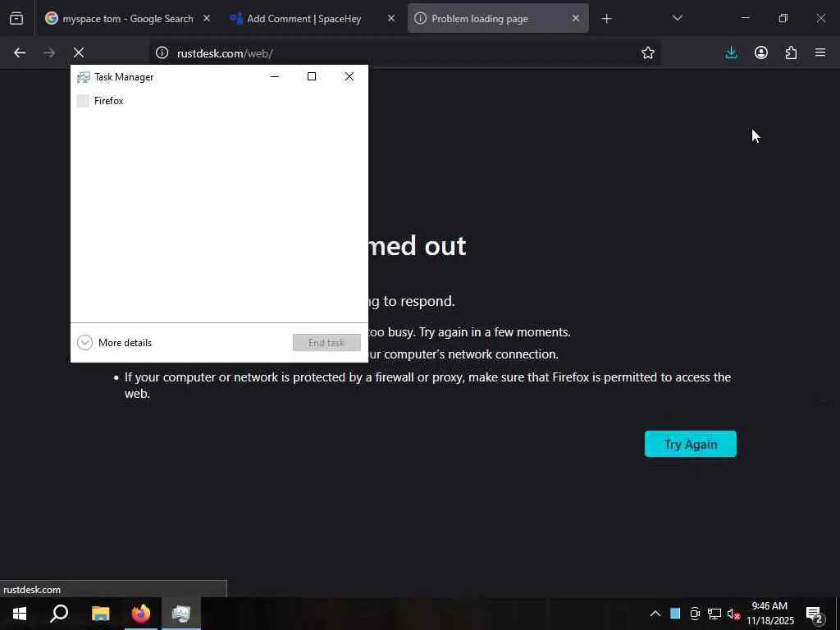Bookmark this page with the star icon
This screenshot has height=630, width=840.
(648, 52)
